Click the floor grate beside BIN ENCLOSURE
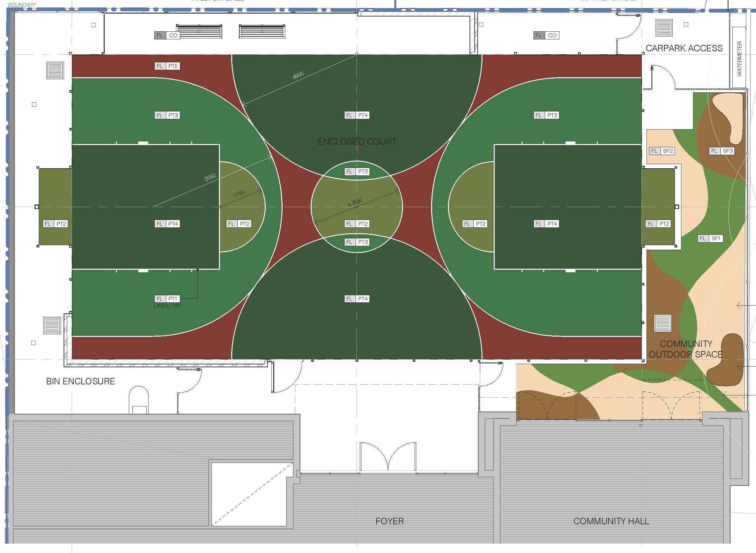The image size is (756, 553). tap(52, 325)
